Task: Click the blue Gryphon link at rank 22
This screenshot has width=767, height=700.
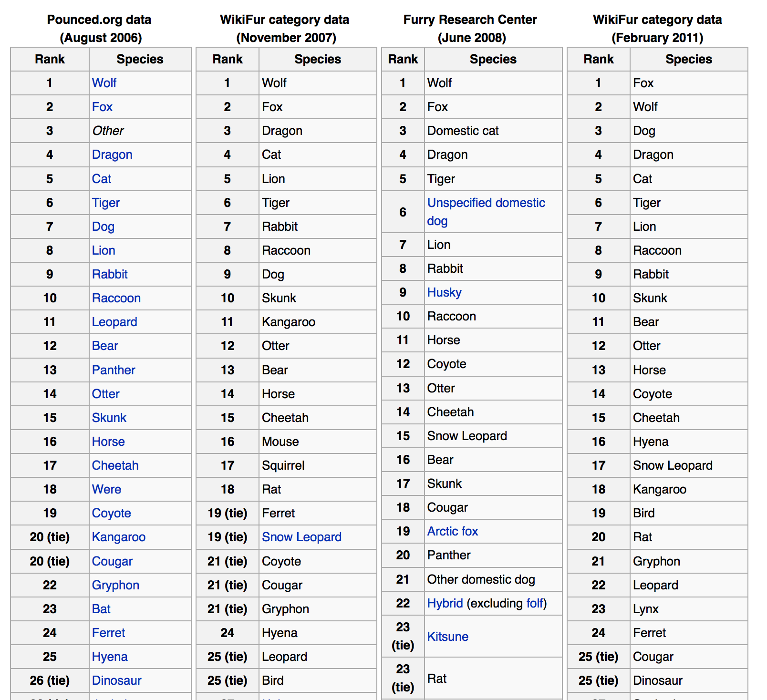Action: point(115,585)
